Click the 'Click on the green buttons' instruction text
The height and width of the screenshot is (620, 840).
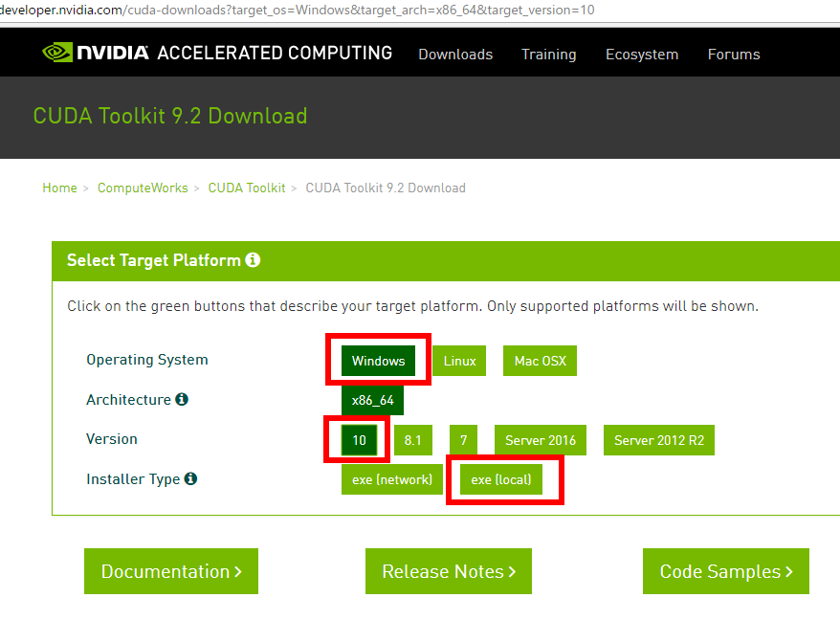tap(412, 306)
